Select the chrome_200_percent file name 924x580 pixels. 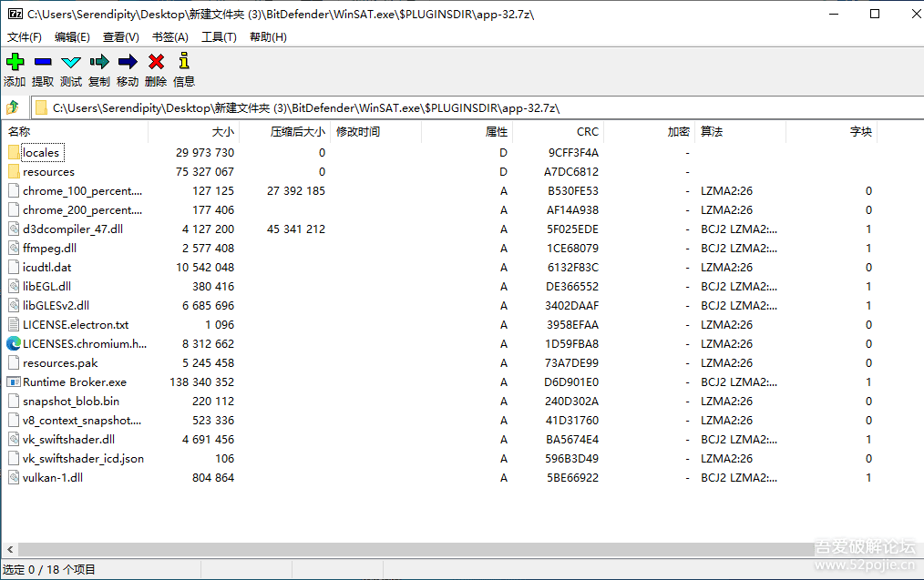pyautogui.click(x=83, y=209)
